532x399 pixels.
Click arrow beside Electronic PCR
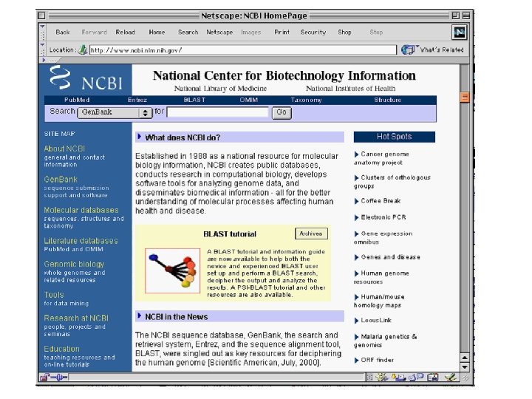(356, 217)
